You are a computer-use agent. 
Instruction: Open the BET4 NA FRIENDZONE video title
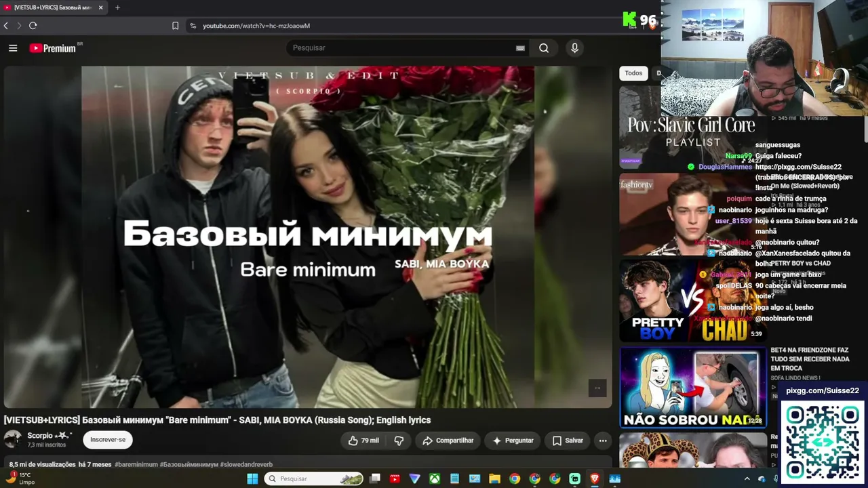[x=809, y=359]
